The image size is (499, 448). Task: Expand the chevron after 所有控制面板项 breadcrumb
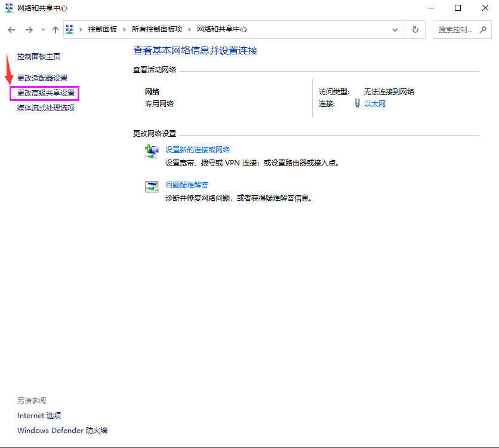(189, 30)
